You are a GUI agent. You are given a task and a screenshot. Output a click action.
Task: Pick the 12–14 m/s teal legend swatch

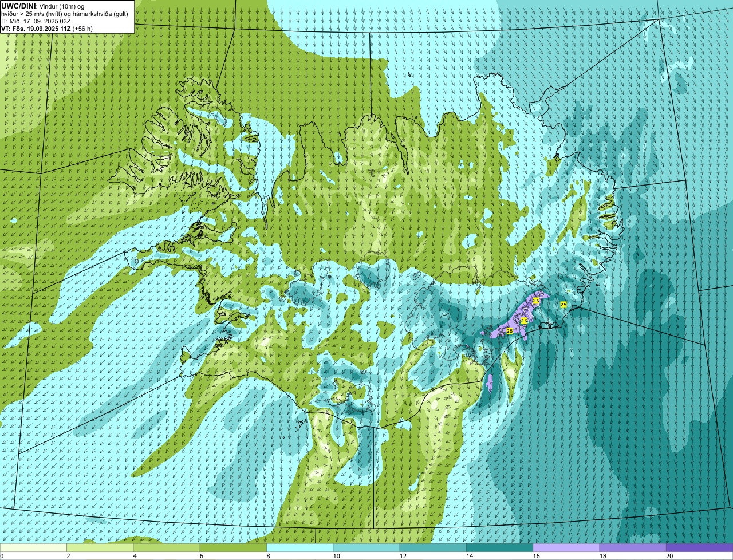pyautogui.click(x=433, y=547)
